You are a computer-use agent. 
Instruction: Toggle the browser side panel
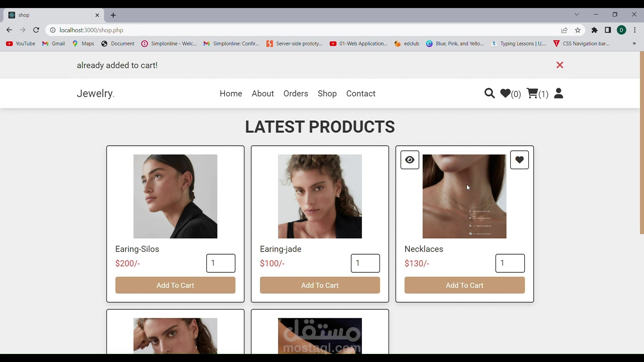coord(608,30)
